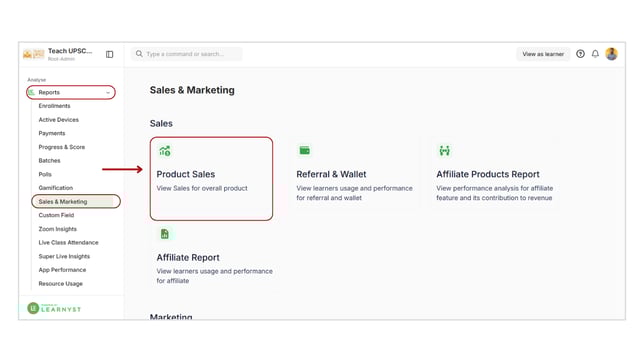The width and height of the screenshot is (644, 362).
Task: Open the Payments report
Action: coord(52,133)
